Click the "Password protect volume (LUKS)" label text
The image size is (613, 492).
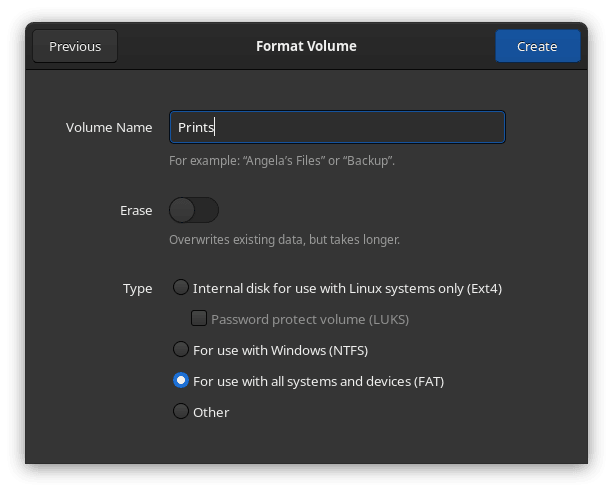(x=310, y=320)
